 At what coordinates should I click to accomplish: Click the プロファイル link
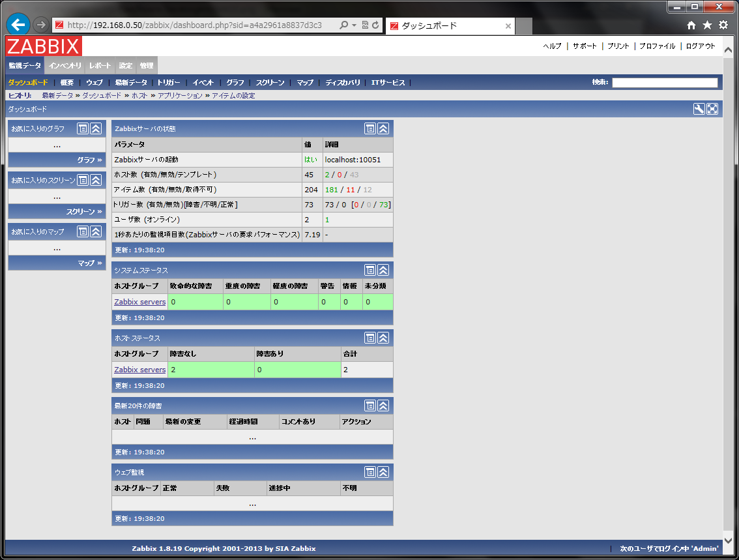658,46
